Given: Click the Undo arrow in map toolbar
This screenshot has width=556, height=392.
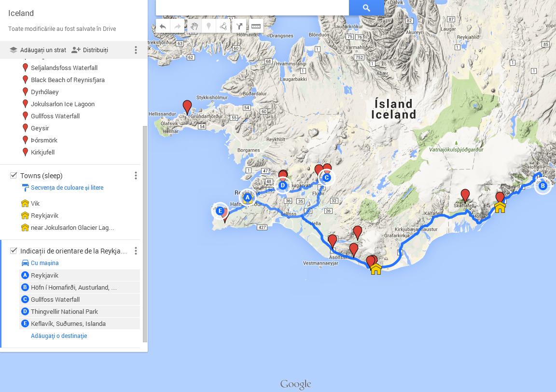Looking at the screenshot, I should pos(163,26).
